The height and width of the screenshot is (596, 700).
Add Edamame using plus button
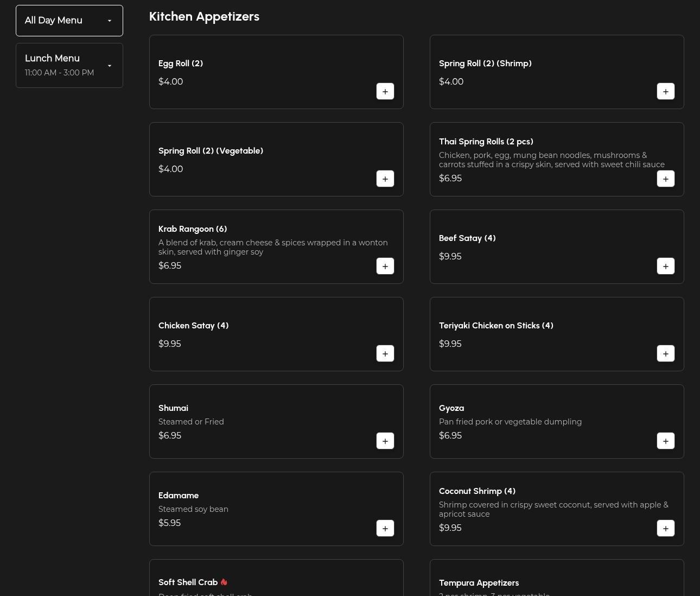point(385,528)
